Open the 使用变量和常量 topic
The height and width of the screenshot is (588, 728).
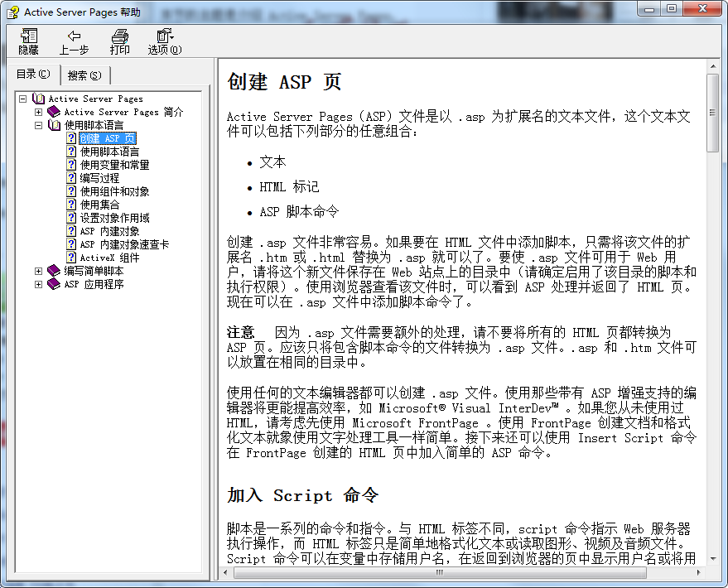(114, 165)
